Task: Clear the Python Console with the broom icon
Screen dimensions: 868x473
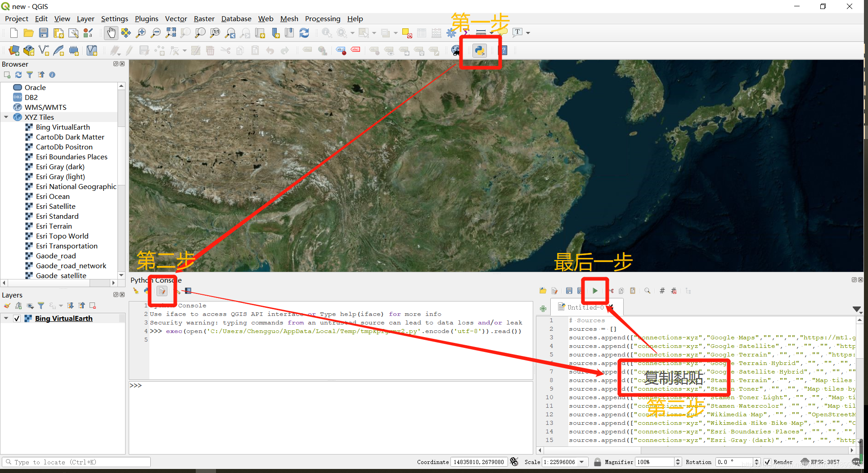Action: point(135,291)
